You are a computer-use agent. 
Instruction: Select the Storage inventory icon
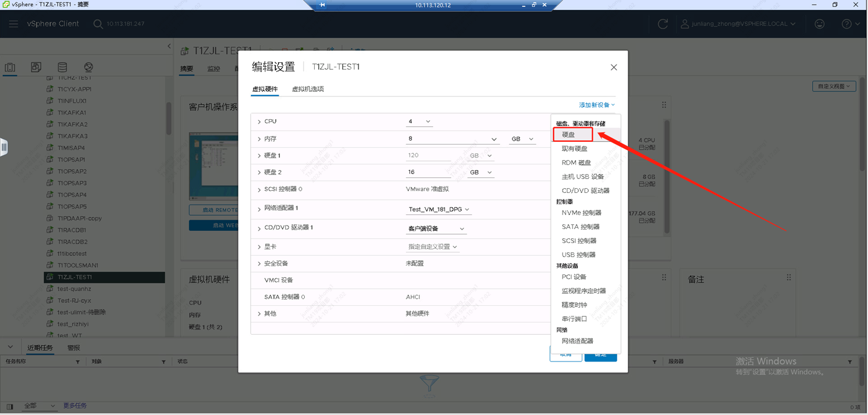(62, 67)
